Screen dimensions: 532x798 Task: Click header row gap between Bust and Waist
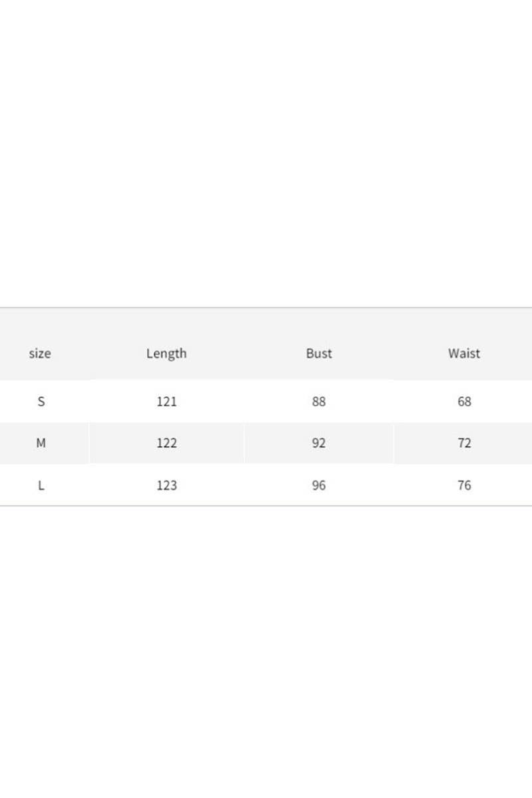pos(391,353)
